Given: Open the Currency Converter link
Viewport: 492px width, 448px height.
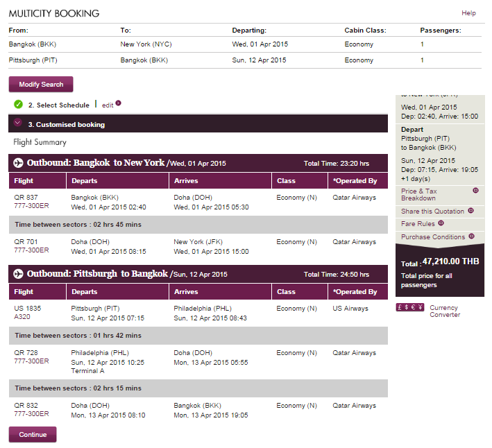Looking at the screenshot, I should point(445,311).
